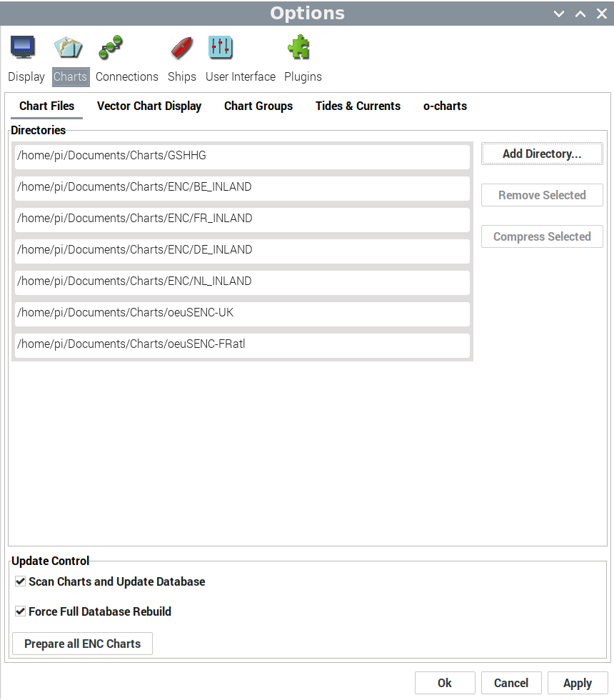Open the User Interface sliders icon

[x=221, y=48]
